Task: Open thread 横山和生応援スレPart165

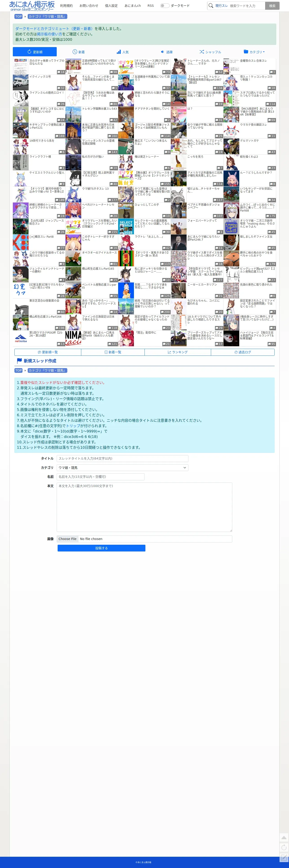Action: (x=98, y=269)
